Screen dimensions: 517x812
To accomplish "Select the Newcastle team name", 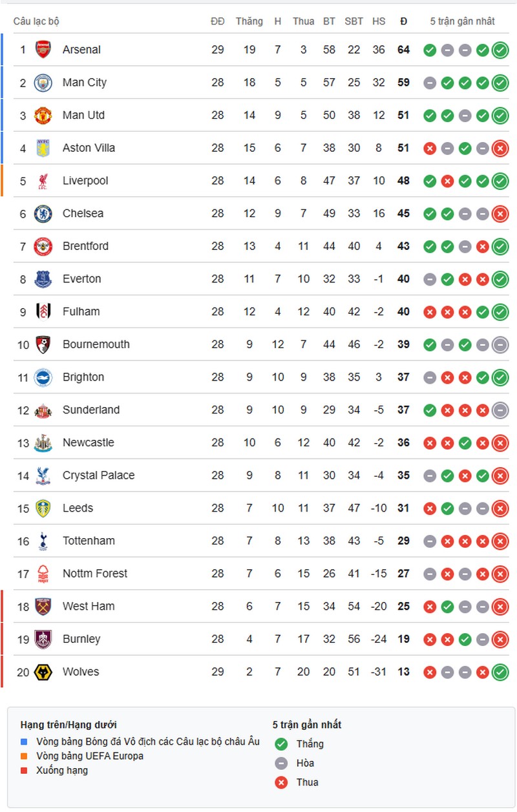I will (x=88, y=442).
